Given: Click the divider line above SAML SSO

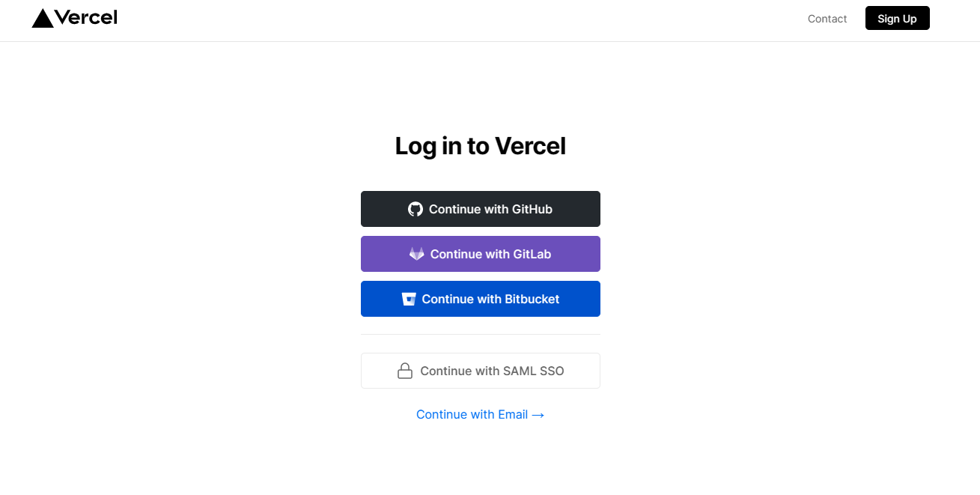Looking at the screenshot, I should tap(481, 334).
